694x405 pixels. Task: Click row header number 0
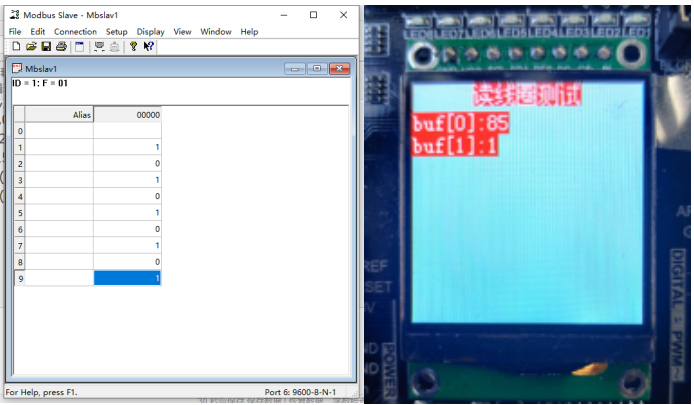pyautogui.click(x=20, y=131)
